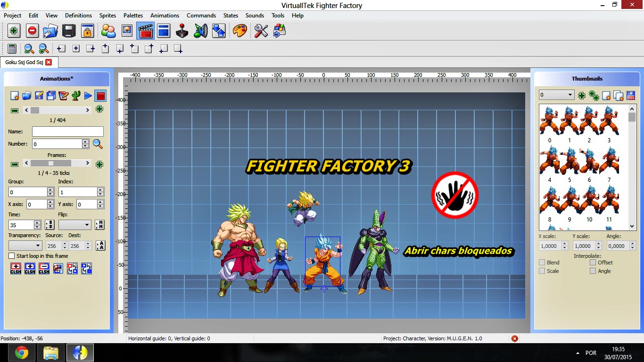The width and height of the screenshot is (644, 362).
Task: Open the Sprites menu
Action: point(107,16)
